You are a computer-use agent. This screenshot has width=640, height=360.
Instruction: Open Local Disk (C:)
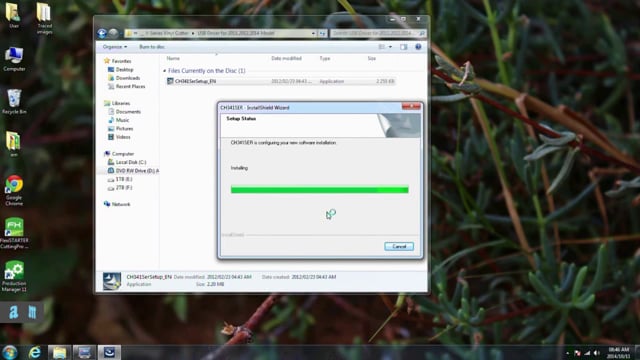(131, 162)
